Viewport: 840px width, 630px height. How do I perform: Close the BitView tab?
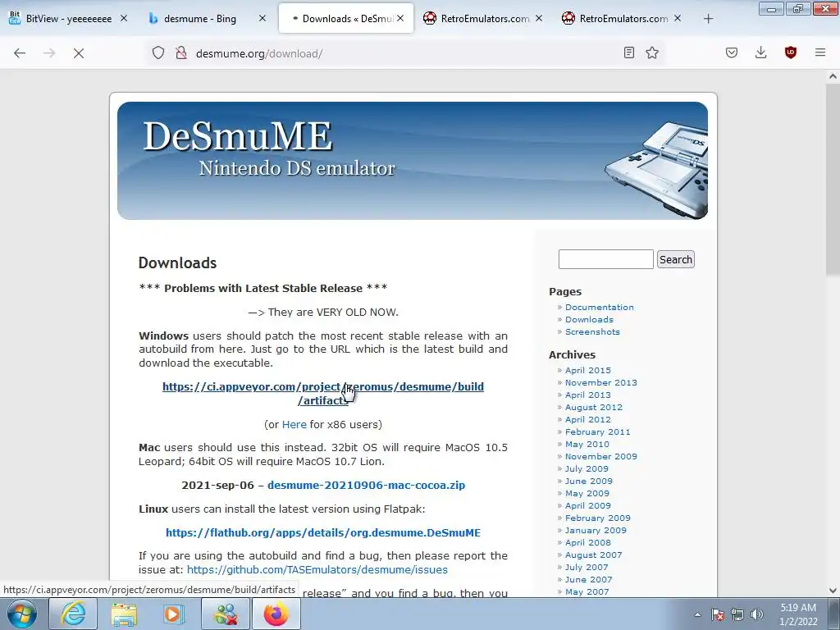(x=124, y=18)
